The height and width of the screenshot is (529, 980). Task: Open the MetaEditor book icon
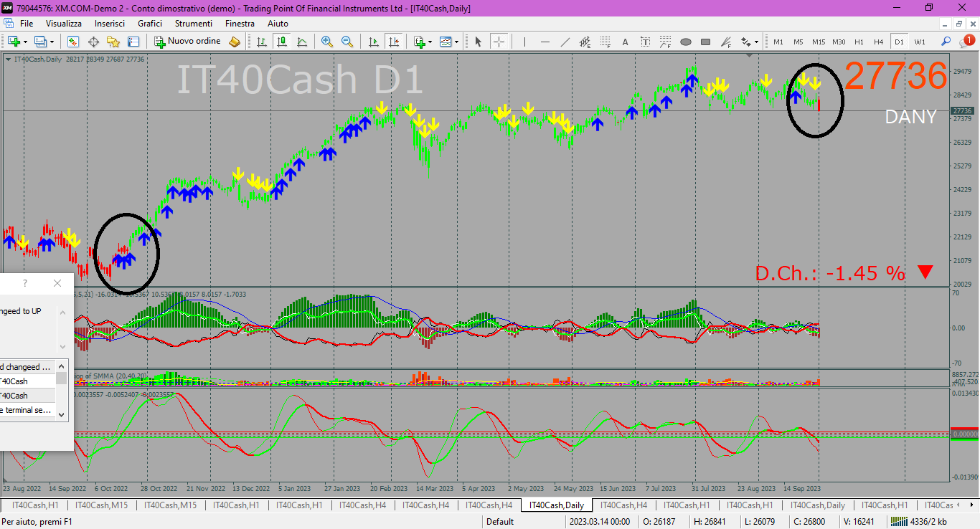(235, 42)
